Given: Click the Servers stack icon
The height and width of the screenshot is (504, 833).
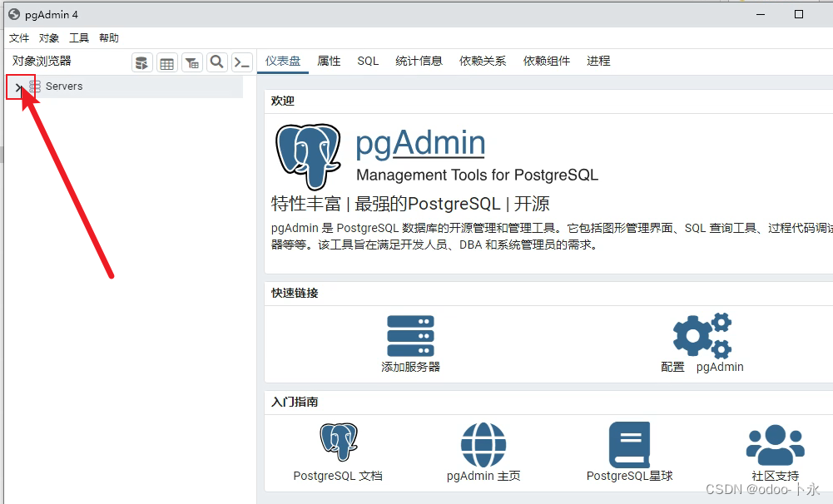Looking at the screenshot, I should (34, 86).
